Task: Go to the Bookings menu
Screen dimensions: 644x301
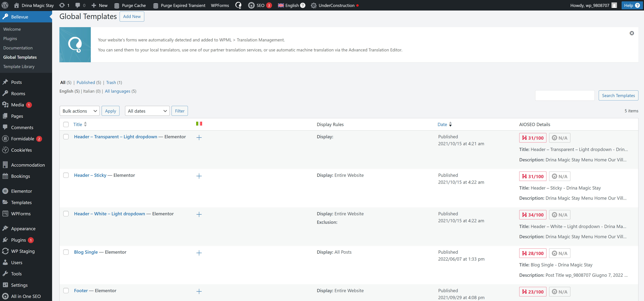Action: (21, 176)
